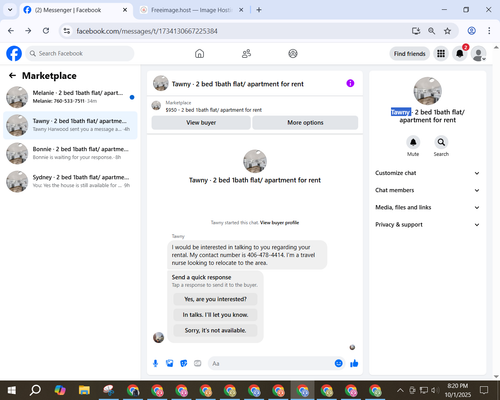Open Sydney's apartment conversation

(x=70, y=181)
